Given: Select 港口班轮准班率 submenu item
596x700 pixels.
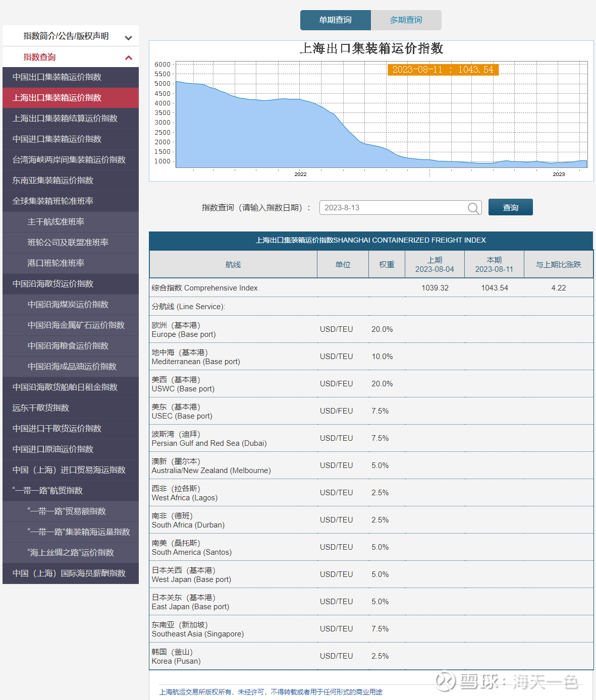Looking at the screenshot, I should click(71, 263).
